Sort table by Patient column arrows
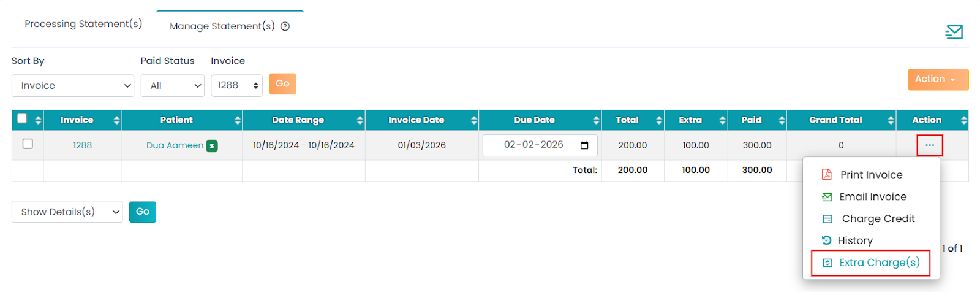980x292 pixels. (237, 120)
